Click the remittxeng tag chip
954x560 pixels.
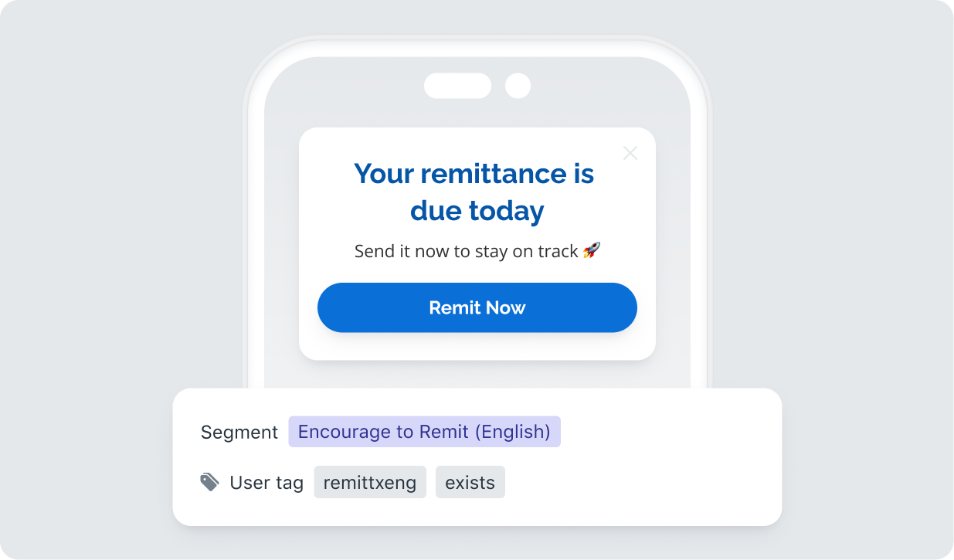pyautogui.click(x=370, y=483)
